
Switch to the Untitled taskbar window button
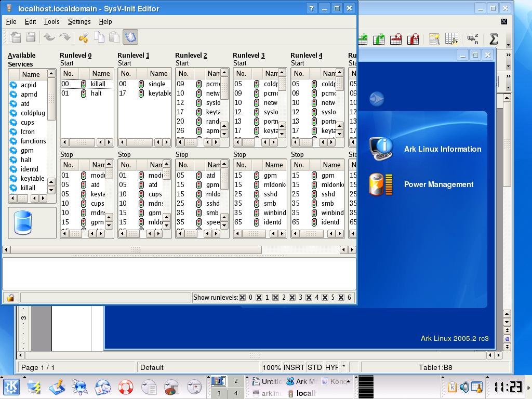click(x=268, y=381)
